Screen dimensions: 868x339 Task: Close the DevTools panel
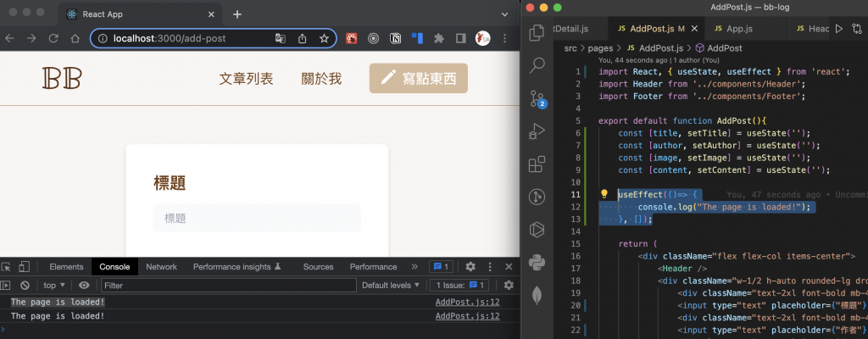[509, 266]
